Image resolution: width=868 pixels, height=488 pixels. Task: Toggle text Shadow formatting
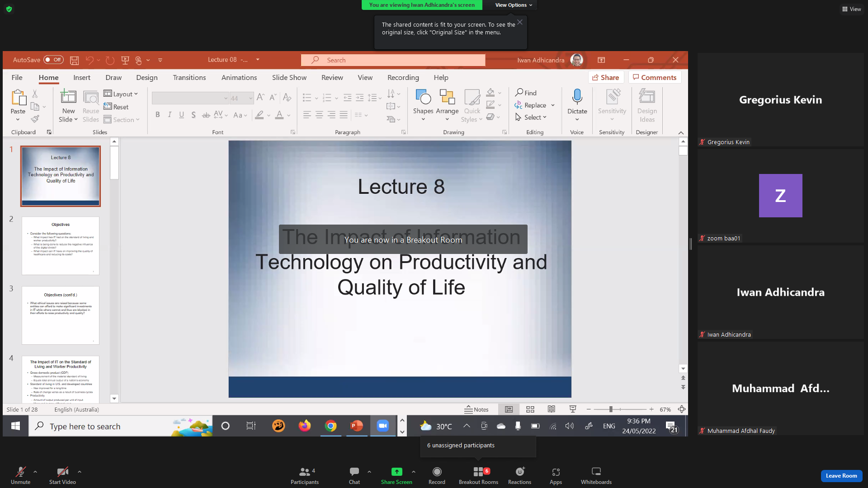click(193, 115)
